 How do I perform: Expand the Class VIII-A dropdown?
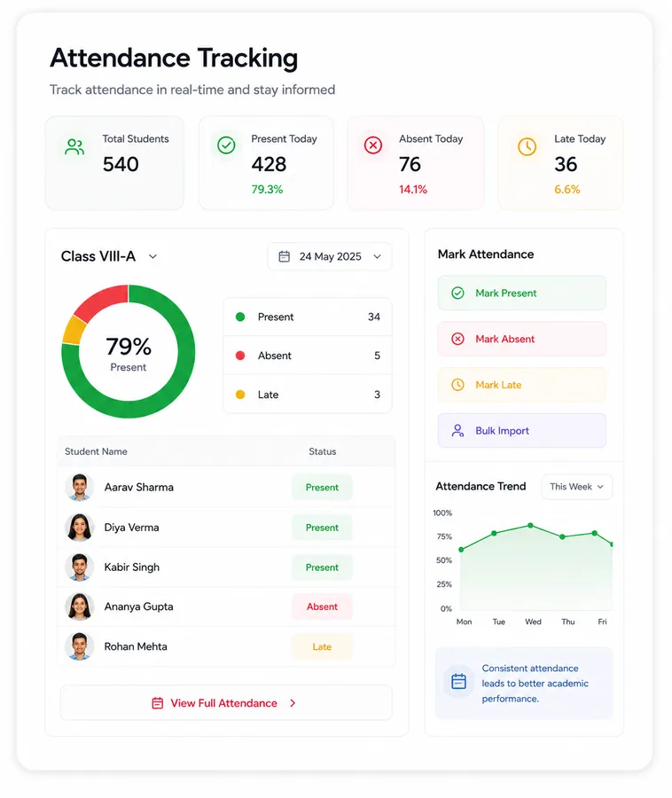click(109, 256)
